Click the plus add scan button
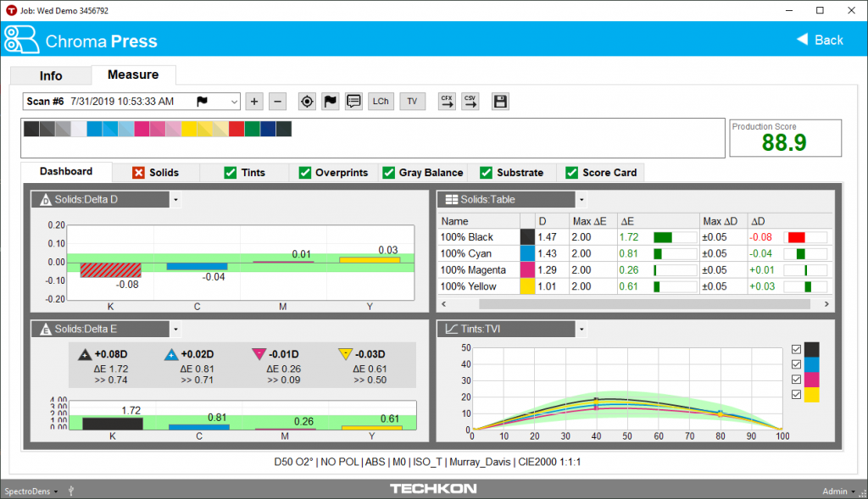The width and height of the screenshot is (868, 499). (x=254, y=102)
